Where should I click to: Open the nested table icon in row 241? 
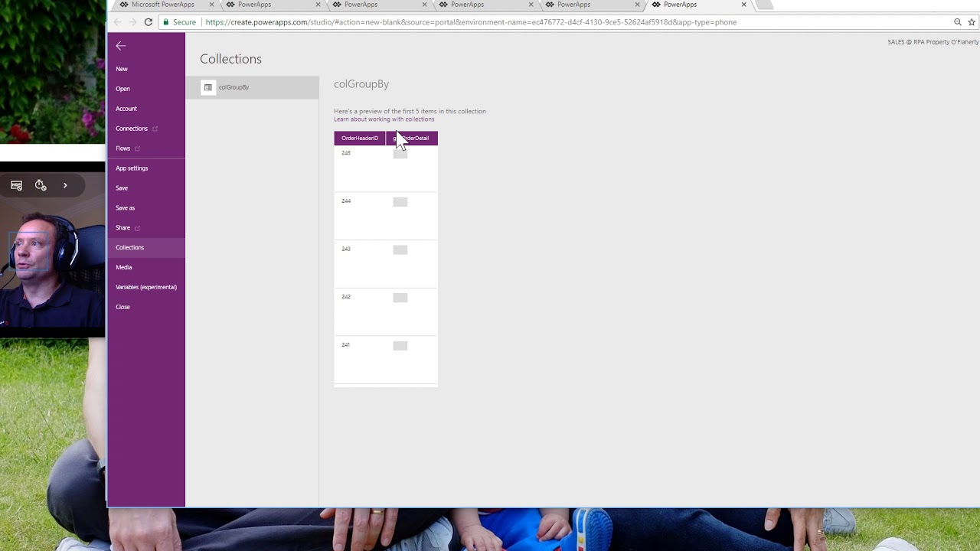click(x=400, y=346)
